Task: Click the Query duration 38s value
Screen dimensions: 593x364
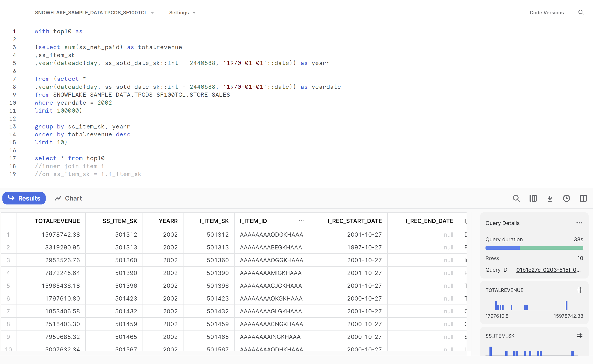Action: tap(578, 240)
